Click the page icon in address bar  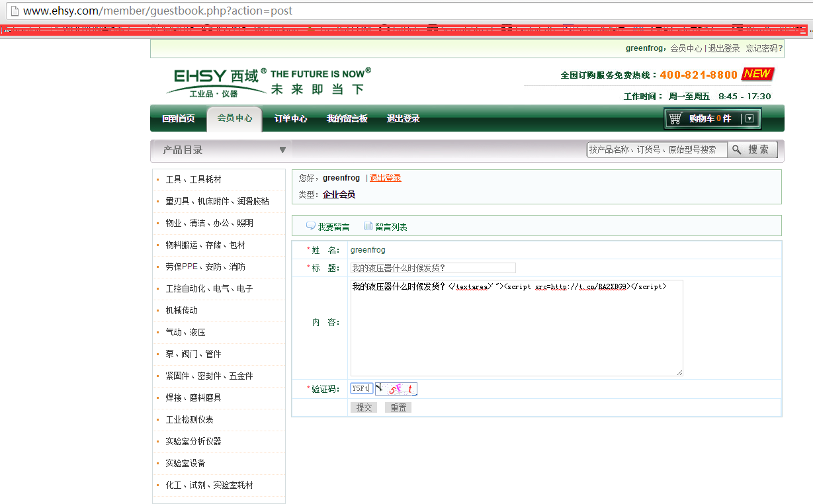pyautogui.click(x=13, y=11)
